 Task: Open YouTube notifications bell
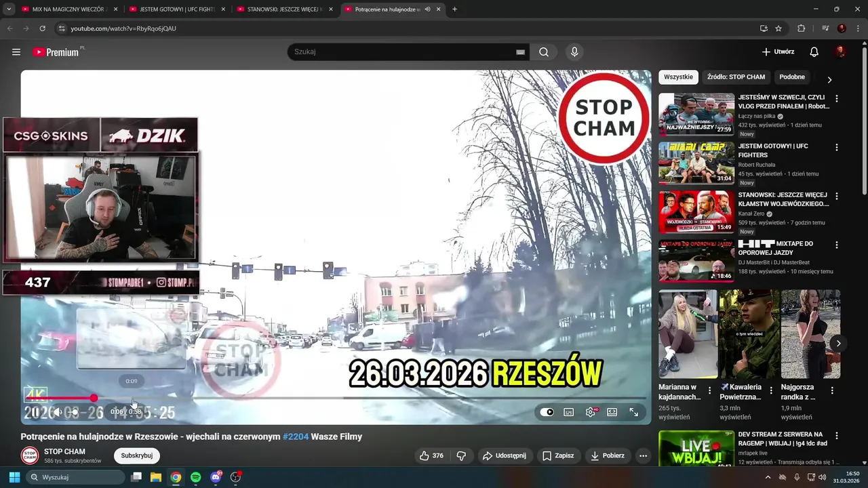(x=814, y=52)
